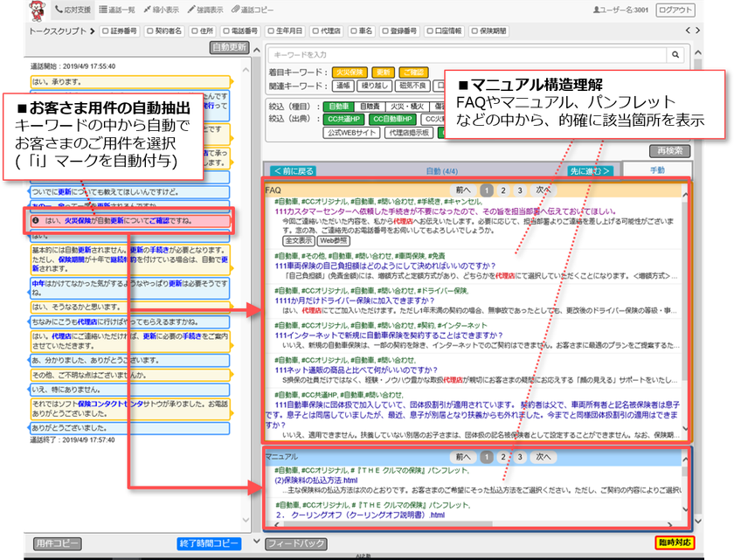Expand the chevron next to 終了時間コピー
Viewport: 734px width, 560px height.
tap(256, 541)
